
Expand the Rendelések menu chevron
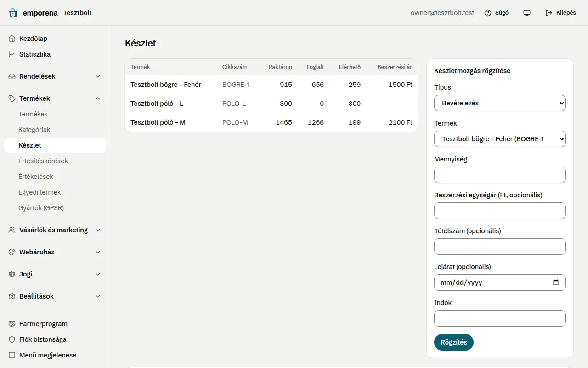[x=98, y=76]
